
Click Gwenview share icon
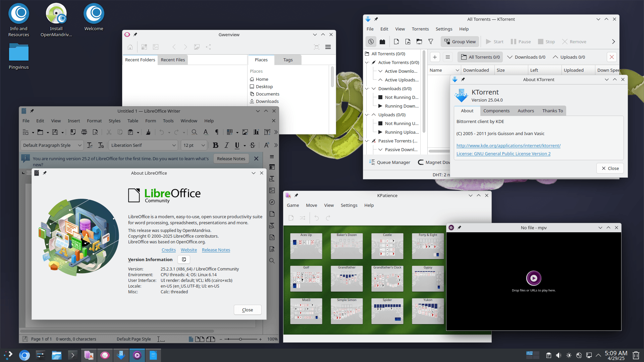click(x=208, y=47)
